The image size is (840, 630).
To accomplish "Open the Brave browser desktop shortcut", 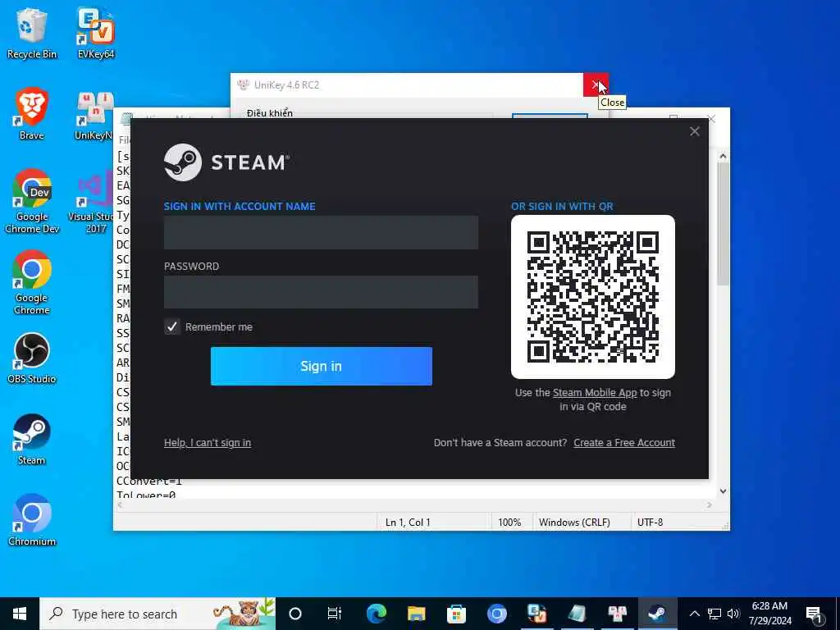I will (x=32, y=114).
